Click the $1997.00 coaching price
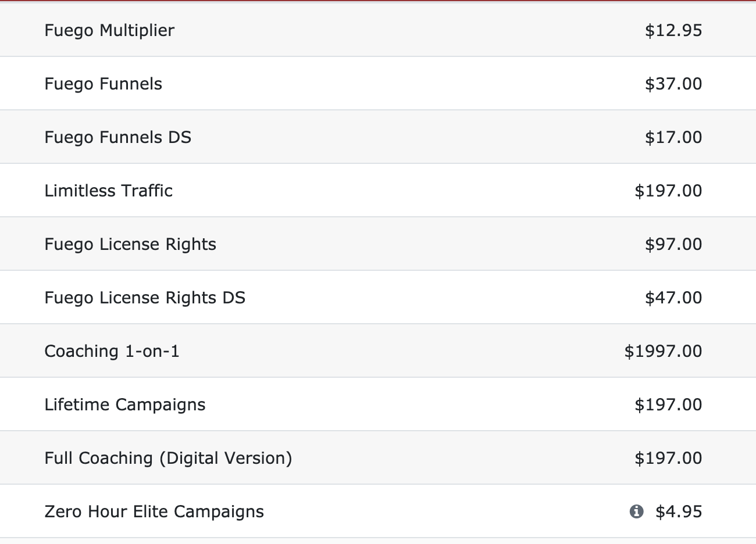This screenshot has width=756, height=544. point(664,351)
